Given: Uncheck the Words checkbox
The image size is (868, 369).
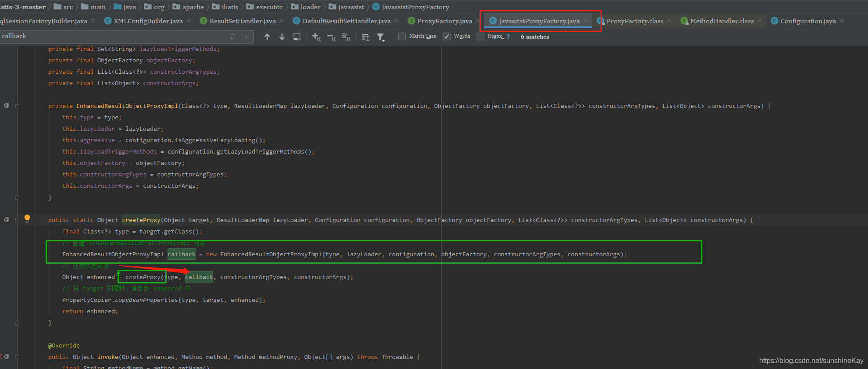Looking at the screenshot, I should [x=447, y=36].
